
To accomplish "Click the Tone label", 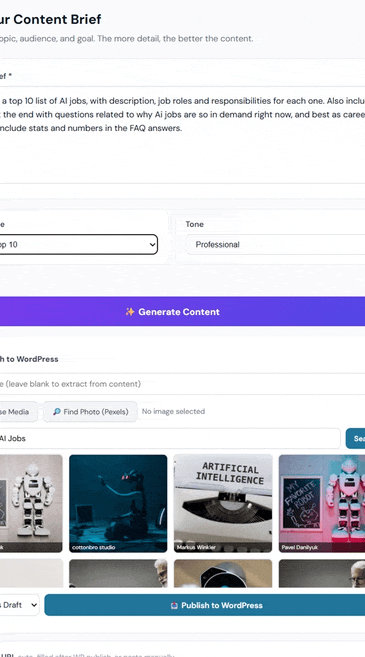I will tap(194, 224).
